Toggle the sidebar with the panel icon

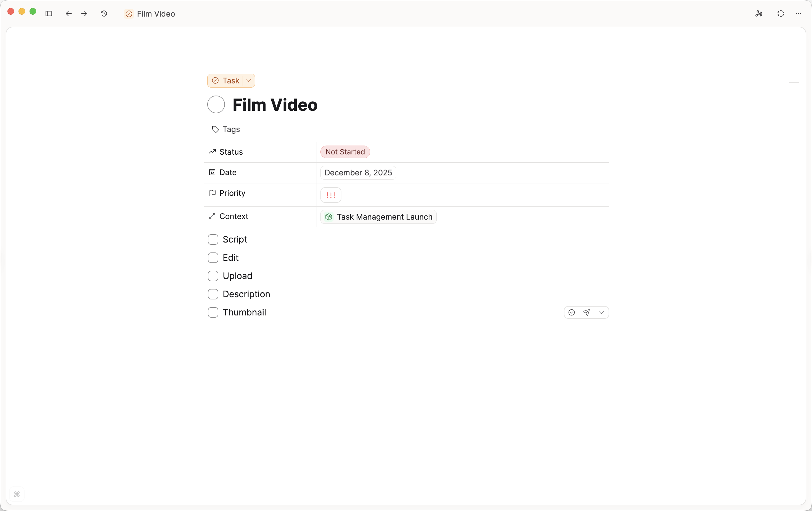[x=49, y=14]
